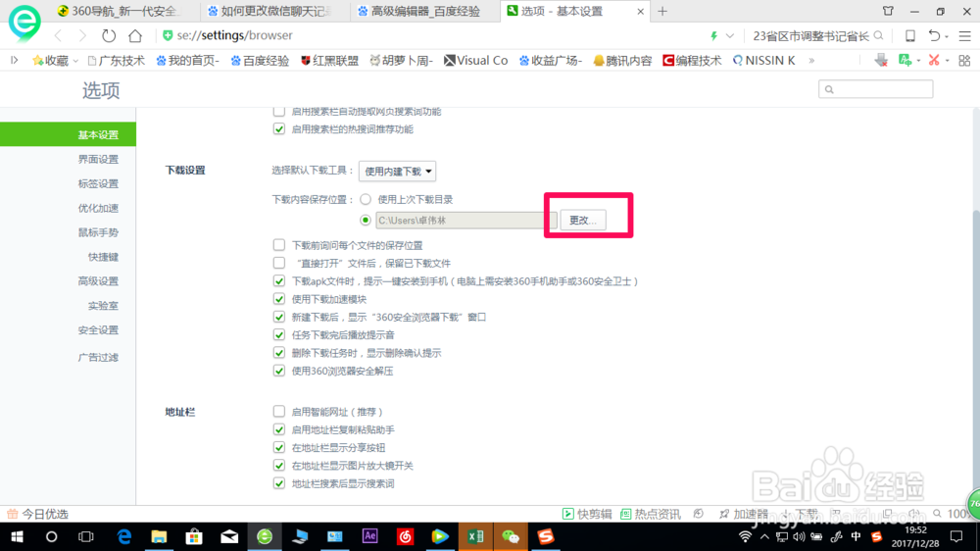The height and width of the screenshot is (551, 980).
Task: Open the skin shirt icon
Action: point(888,11)
